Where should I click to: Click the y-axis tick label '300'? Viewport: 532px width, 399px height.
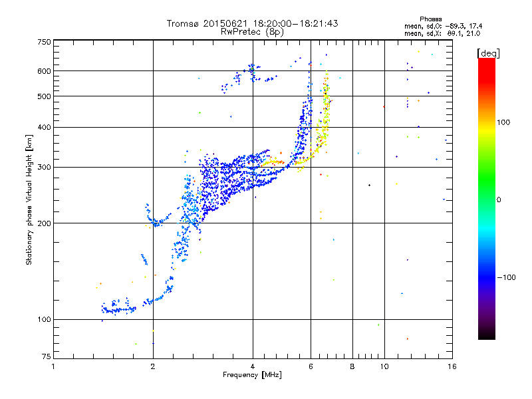click(x=44, y=168)
